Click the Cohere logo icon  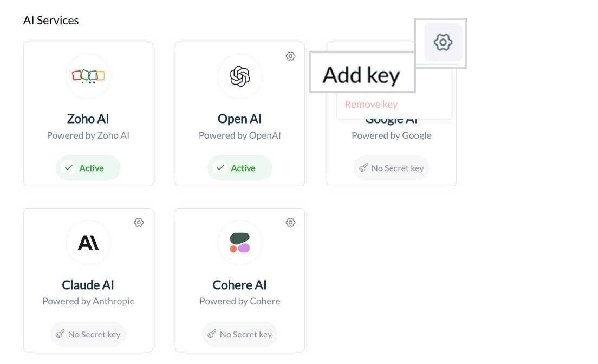point(240,243)
